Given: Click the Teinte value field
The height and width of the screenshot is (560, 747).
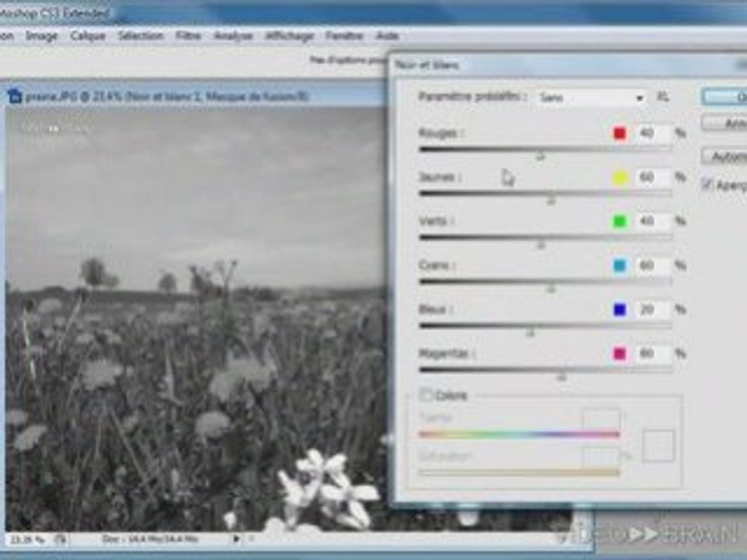Looking at the screenshot, I should coord(601,418).
